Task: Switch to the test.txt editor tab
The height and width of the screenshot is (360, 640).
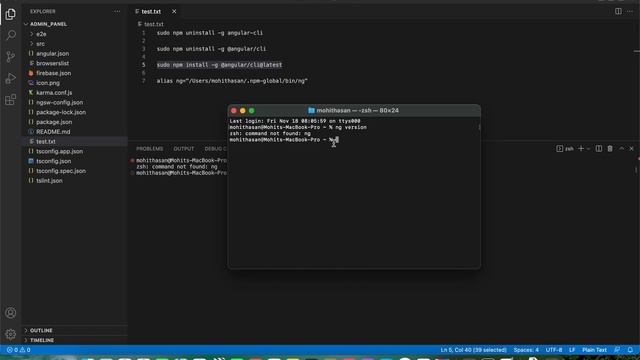Action: [151, 11]
